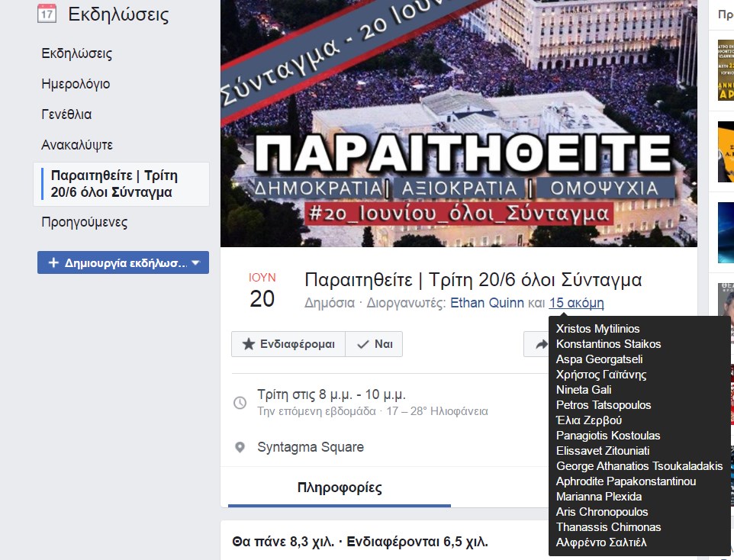The height and width of the screenshot is (560, 734).
Task: Toggle Ναι going response
Action: pos(374,344)
